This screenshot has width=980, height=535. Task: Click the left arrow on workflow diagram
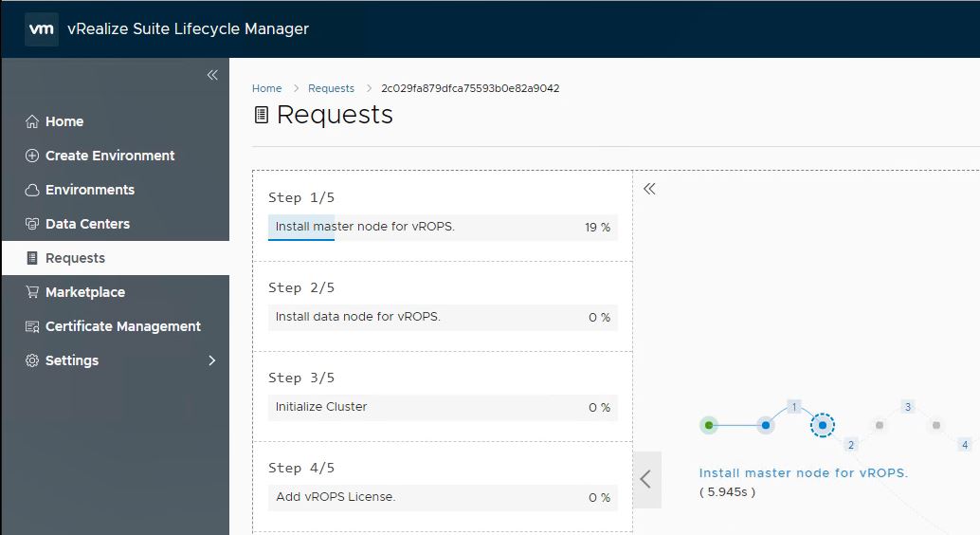(646, 479)
